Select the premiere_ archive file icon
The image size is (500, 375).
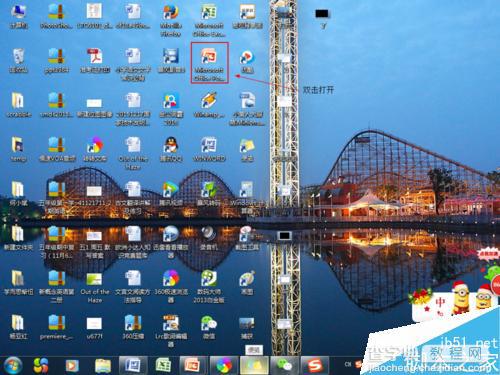tap(56, 327)
